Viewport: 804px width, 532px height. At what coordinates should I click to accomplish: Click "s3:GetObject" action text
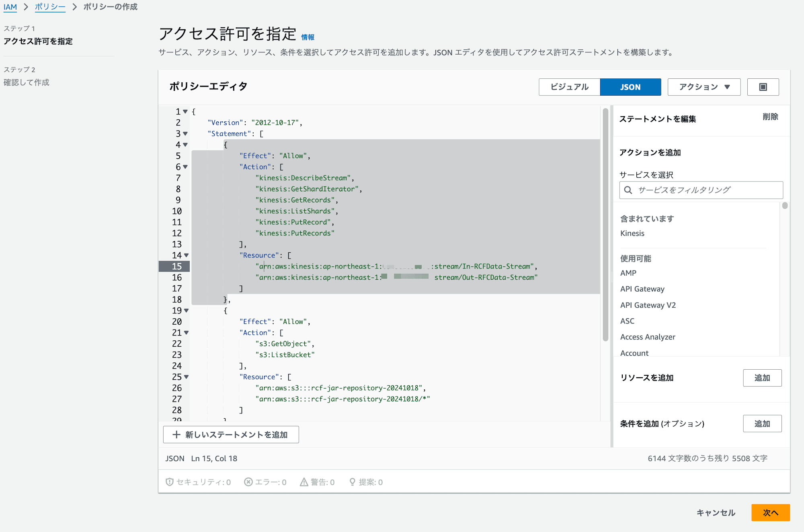click(x=283, y=344)
